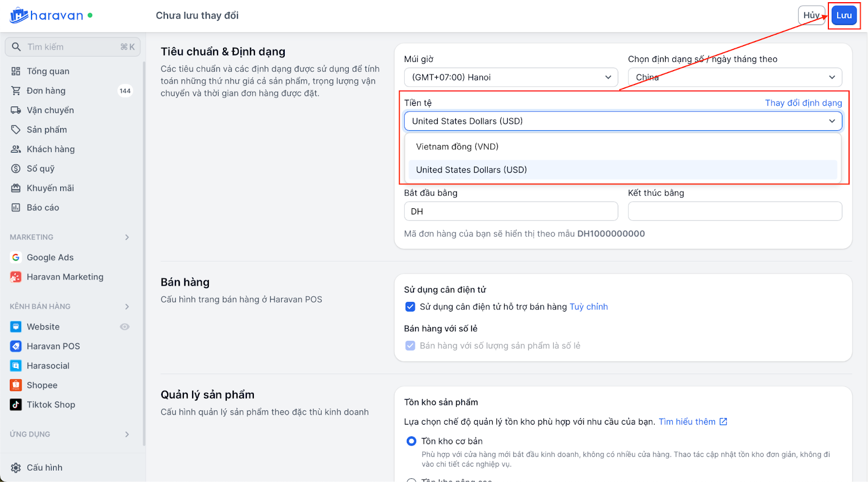
Task: Click the Sản phẩm tag icon
Action: click(16, 130)
